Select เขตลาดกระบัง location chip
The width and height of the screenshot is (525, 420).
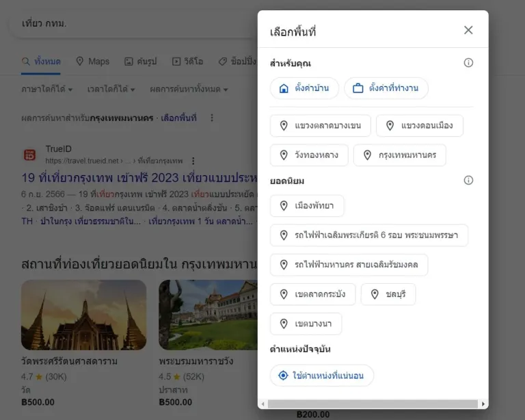pyautogui.click(x=312, y=294)
